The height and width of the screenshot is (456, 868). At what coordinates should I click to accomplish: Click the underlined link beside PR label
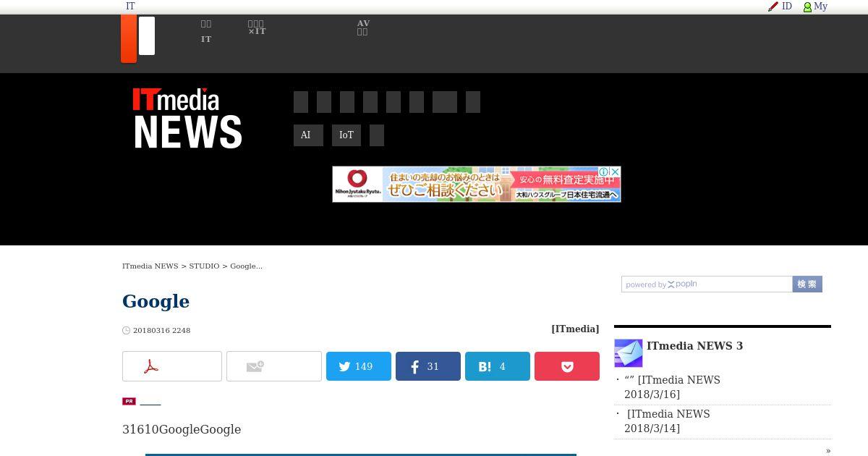pyautogui.click(x=150, y=401)
